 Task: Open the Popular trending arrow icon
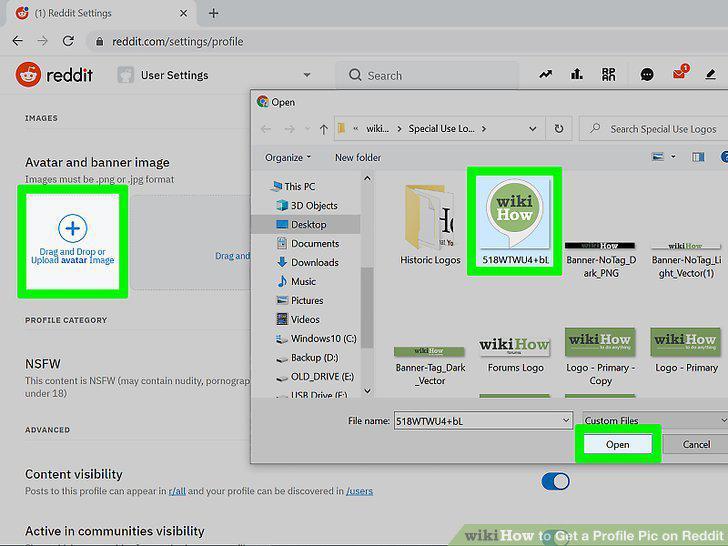click(546, 74)
